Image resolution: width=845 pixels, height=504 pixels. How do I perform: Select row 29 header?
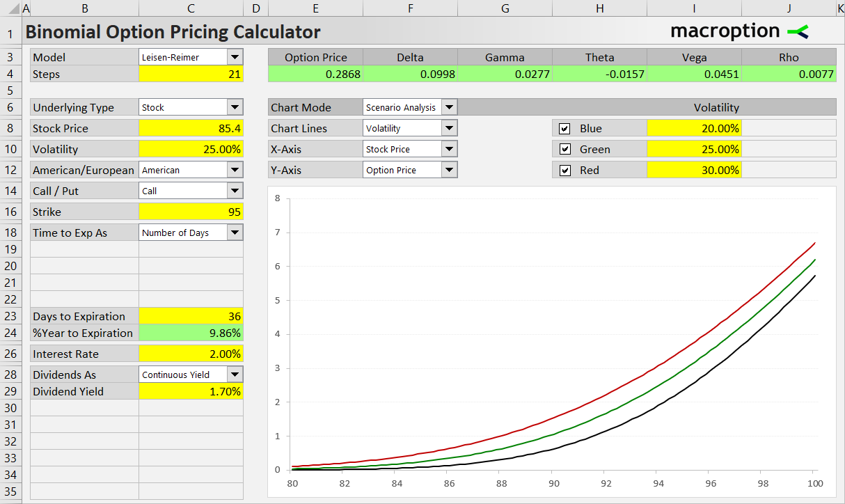point(10,391)
